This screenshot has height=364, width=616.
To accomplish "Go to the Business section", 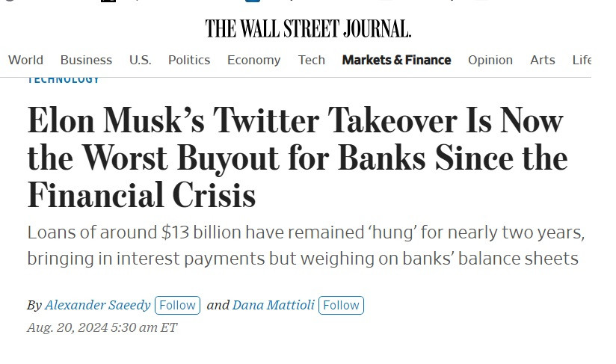I will click(x=86, y=60).
